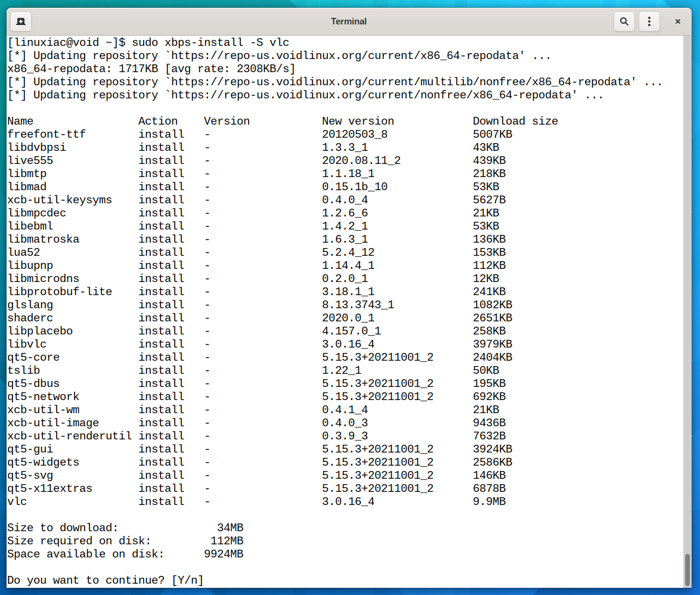Select the 'libmtp' package name

pos(27,173)
